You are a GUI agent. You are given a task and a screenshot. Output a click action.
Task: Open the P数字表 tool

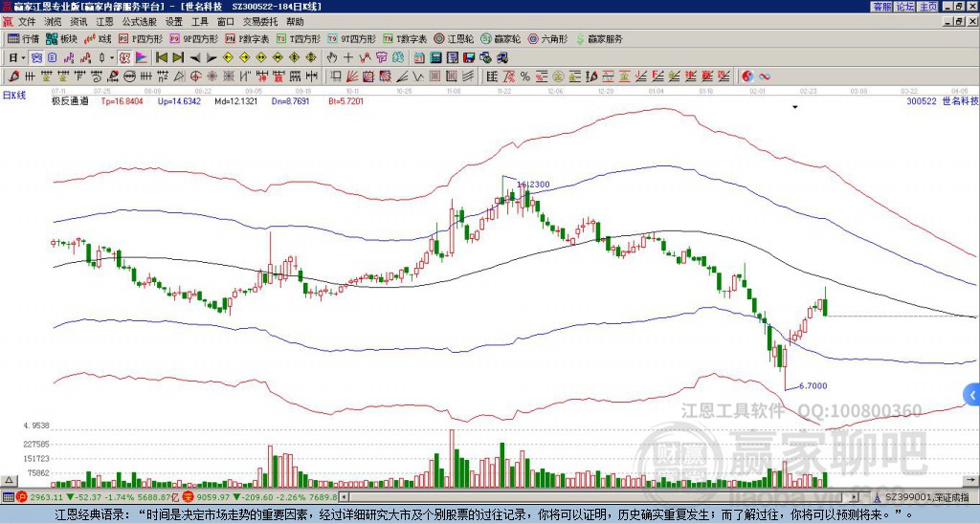248,38
